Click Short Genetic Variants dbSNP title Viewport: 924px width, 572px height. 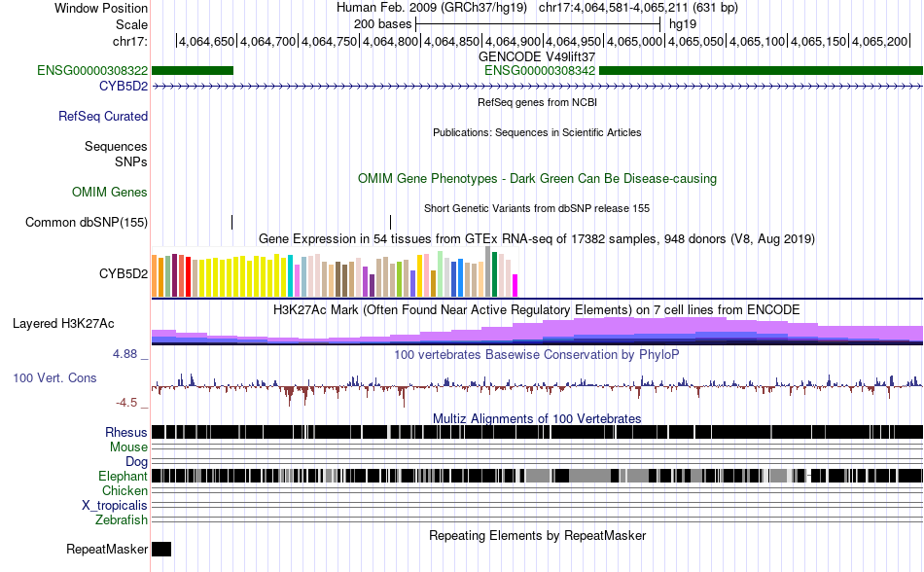coord(537,208)
